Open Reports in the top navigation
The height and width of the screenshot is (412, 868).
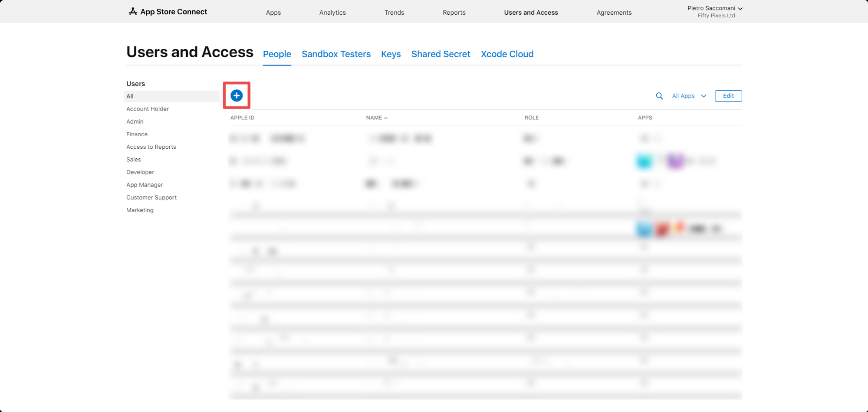pyautogui.click(x=454, y=13)
